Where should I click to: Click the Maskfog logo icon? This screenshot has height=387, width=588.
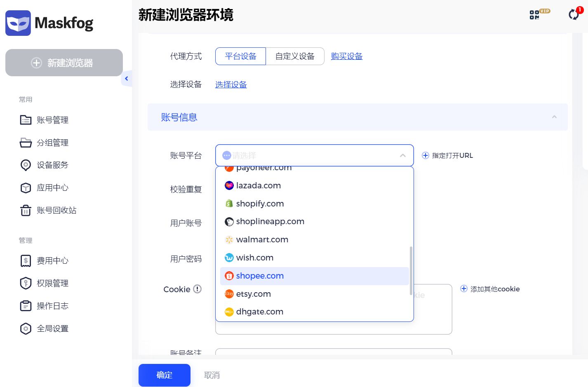18,23
